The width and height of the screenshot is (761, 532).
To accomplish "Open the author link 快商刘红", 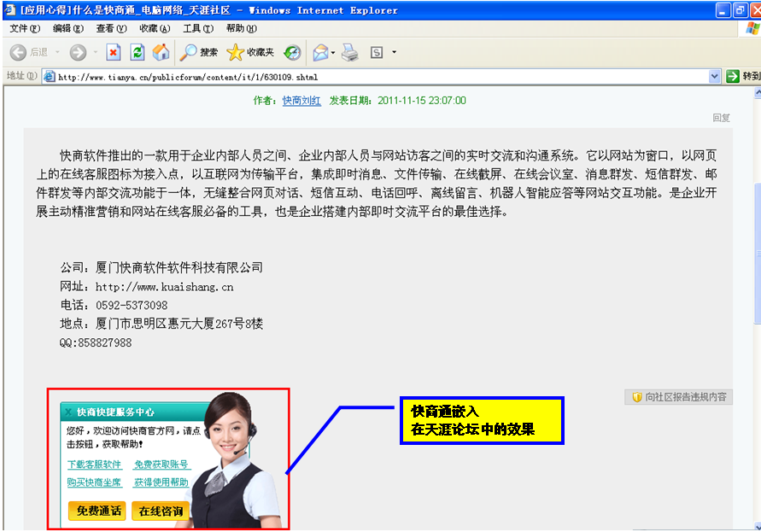I will [301, 100].
